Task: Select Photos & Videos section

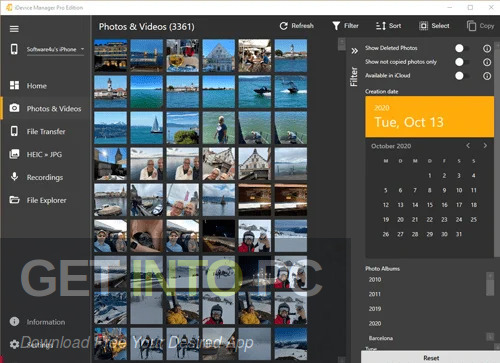Action: (54, 109)
